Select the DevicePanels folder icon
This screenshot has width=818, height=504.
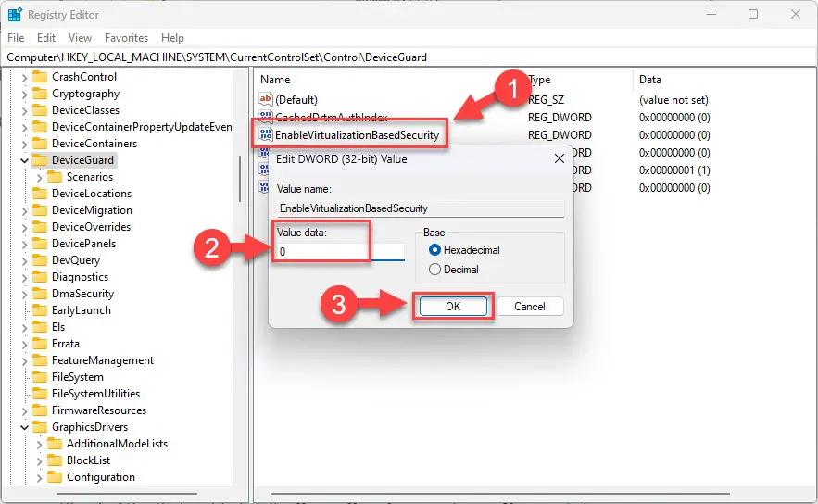click(40, 244)
